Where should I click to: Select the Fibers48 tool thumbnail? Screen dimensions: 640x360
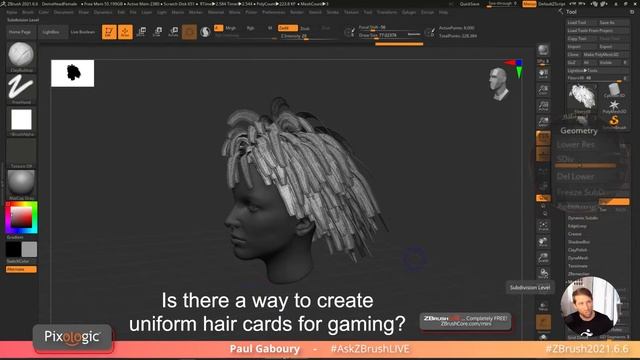[x=582, y=97]
